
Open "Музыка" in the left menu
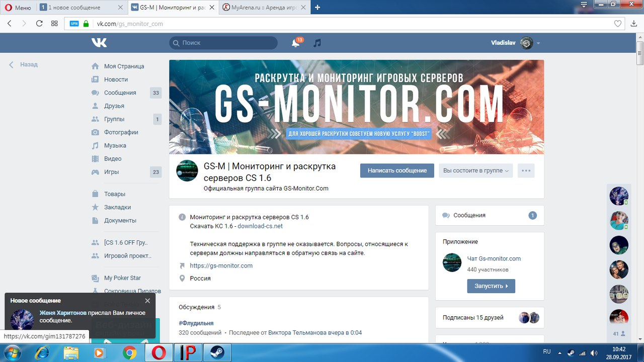click(x=115, y=145)
